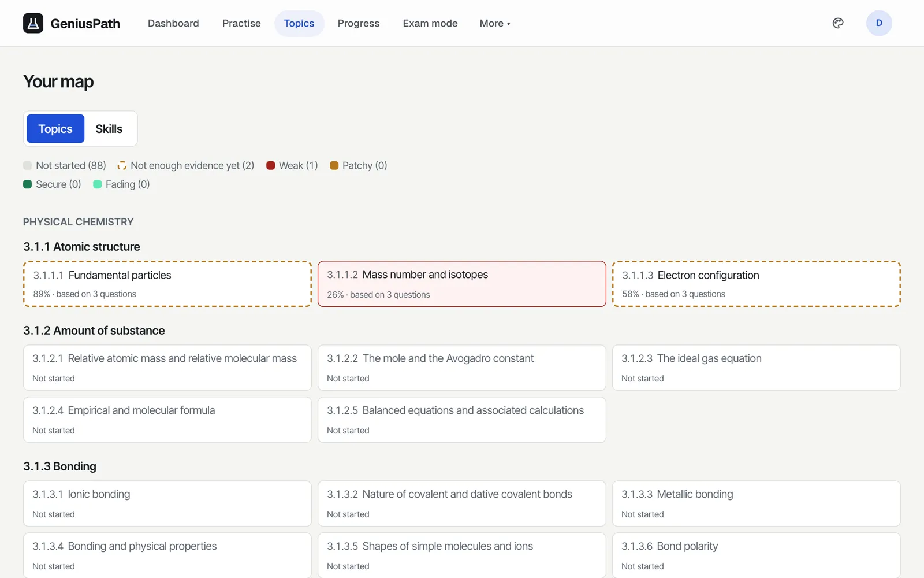Click the GeniusPath brand name
The height and width of the screenshot is (578, 924).
85,24
